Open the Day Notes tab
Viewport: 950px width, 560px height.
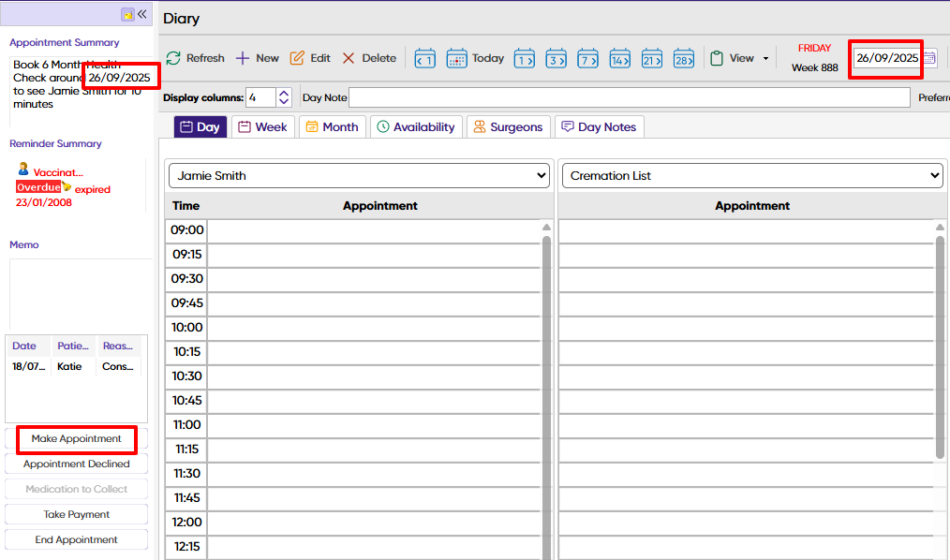pos(600,127)
